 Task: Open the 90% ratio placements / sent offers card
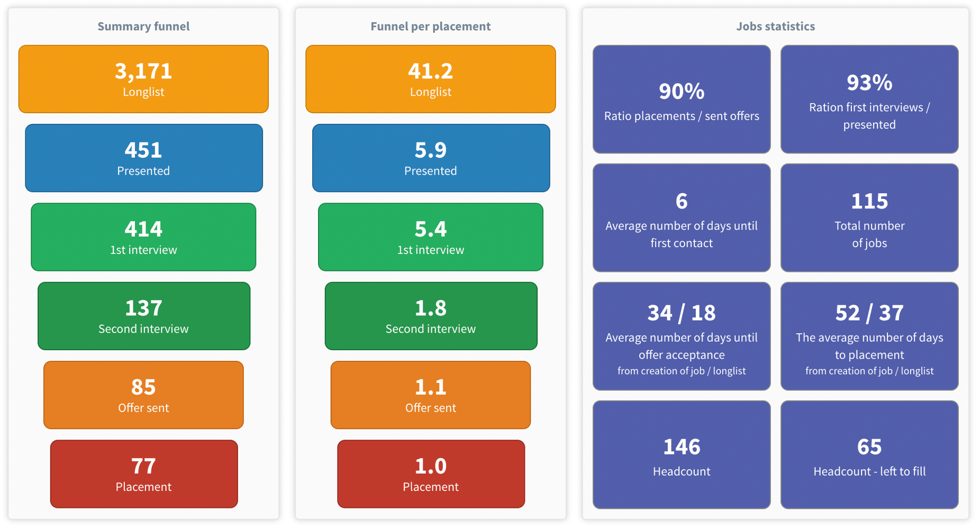tap(682, 99)
